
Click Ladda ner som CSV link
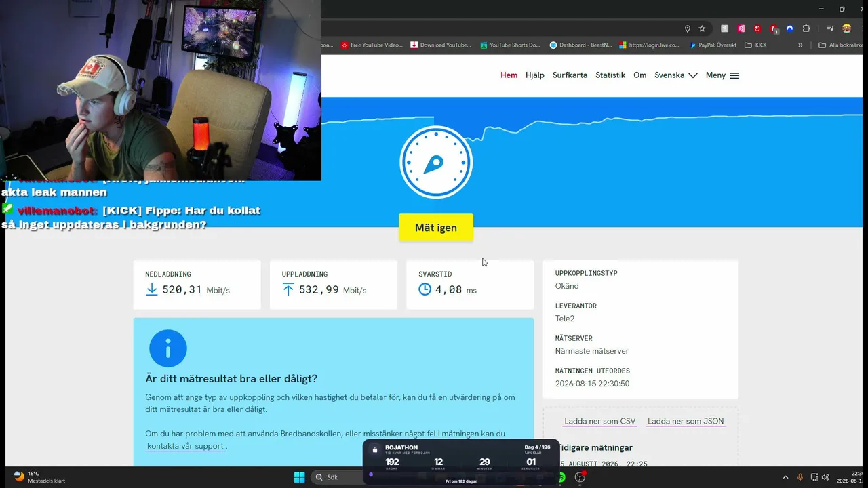click(600, 421)
